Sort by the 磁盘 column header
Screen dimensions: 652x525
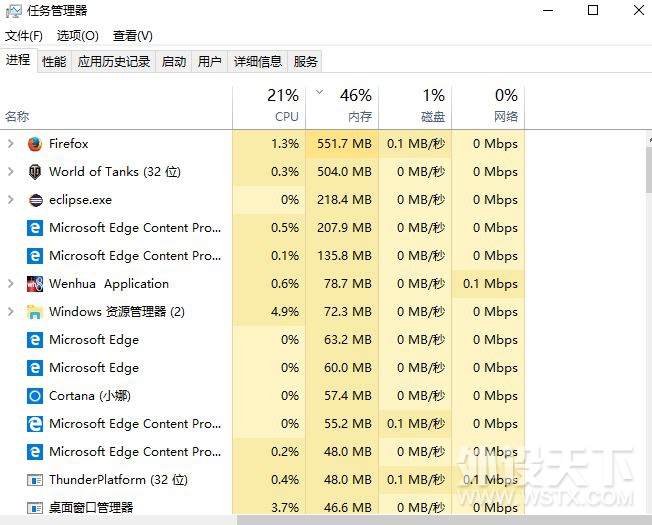[x=415, y=107]
